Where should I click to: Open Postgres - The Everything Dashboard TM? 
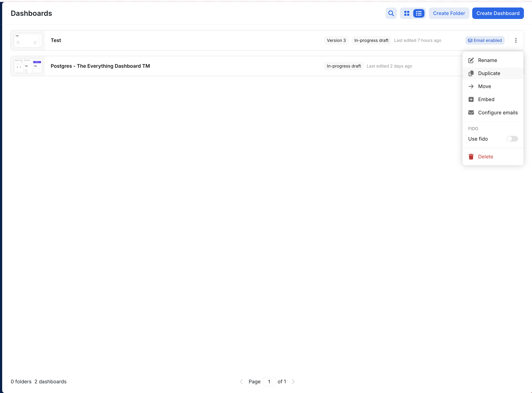click(x=100, y=66)
